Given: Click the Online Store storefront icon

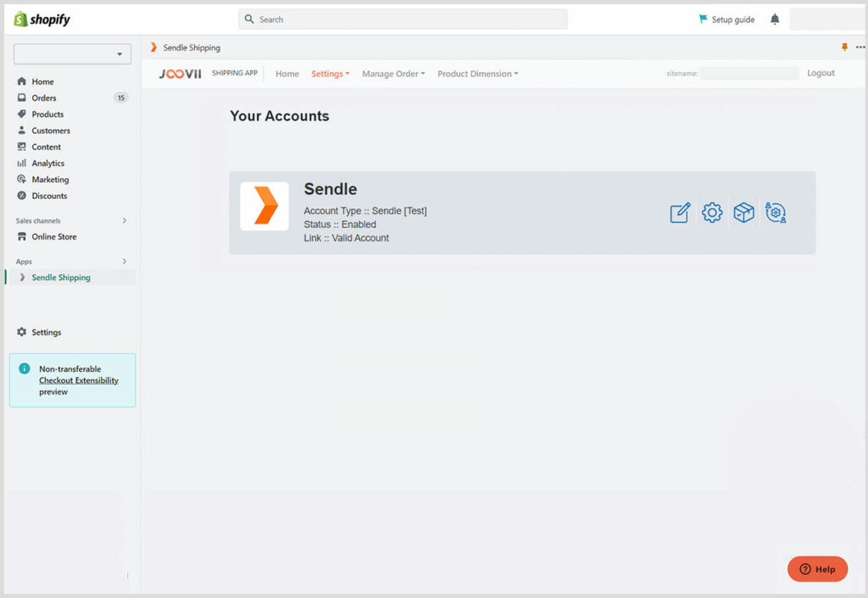Looking at the screenshot, I should pyautogui.click(x=21, y=236).
